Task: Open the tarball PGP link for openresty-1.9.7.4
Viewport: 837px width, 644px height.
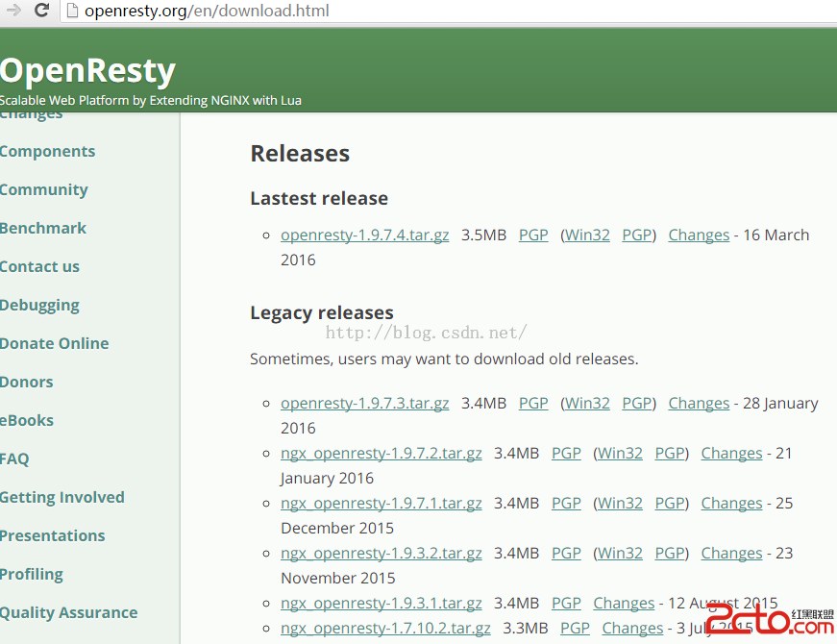Action: (533, 235)
